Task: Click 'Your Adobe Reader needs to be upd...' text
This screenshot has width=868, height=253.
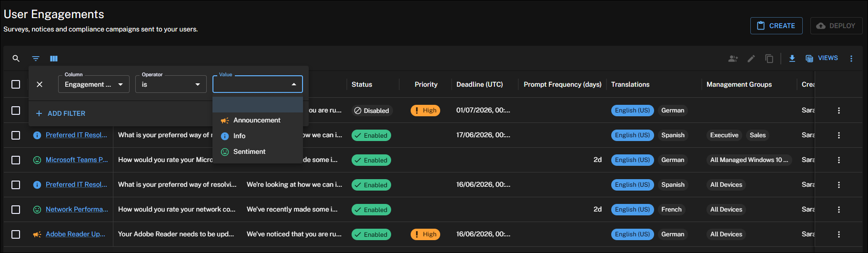Action: (x=176, y=234)
